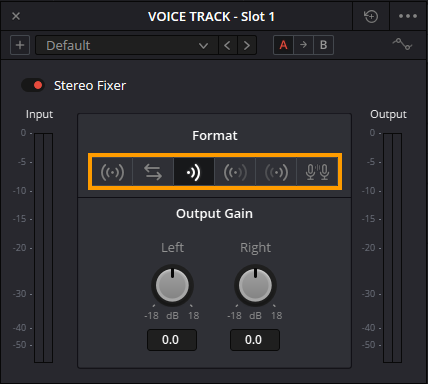Image resolution: width=428 pixels, height=384 pixels.
Task: Go to the next preset
Action: click(247, 45)
